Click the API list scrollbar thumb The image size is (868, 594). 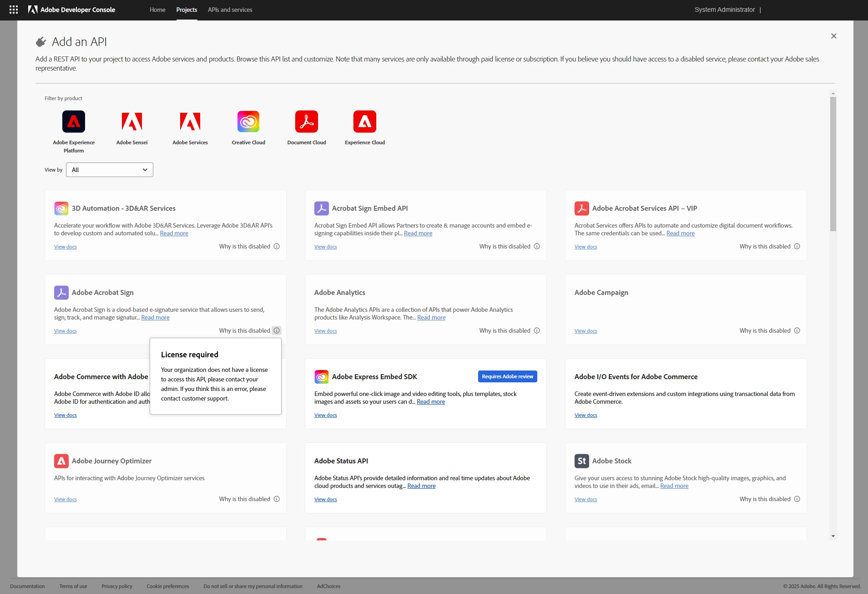[833, 164]
